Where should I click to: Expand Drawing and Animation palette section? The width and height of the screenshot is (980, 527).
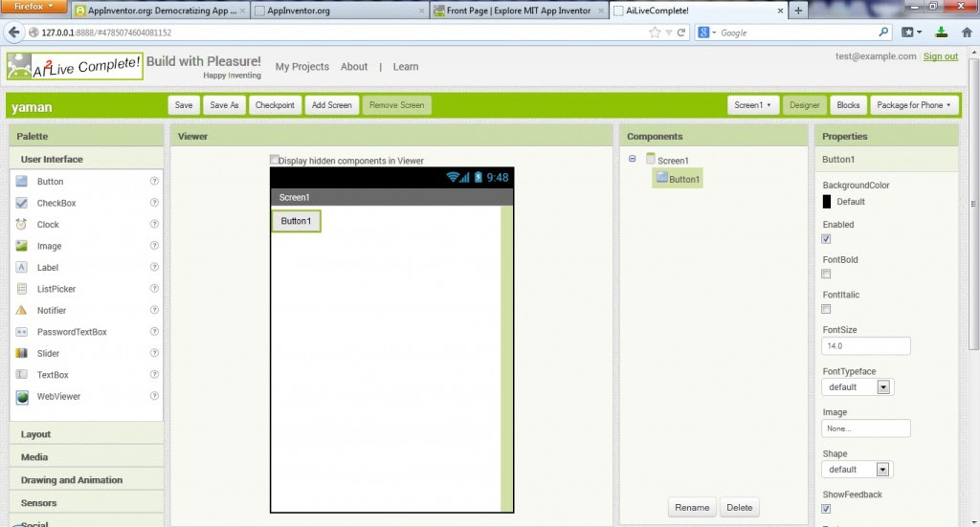click(x=87, y=480)
